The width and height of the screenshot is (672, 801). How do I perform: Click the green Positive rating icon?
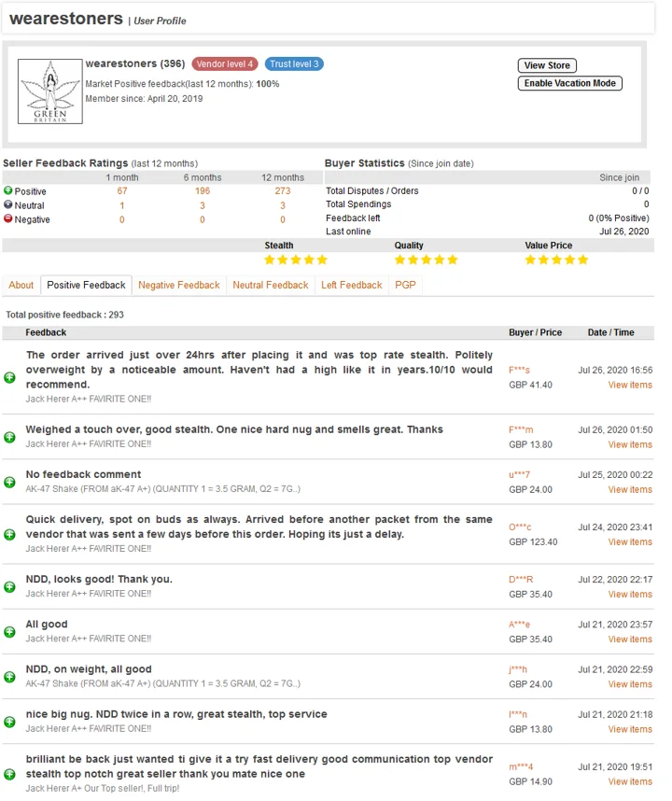(8, 190)
